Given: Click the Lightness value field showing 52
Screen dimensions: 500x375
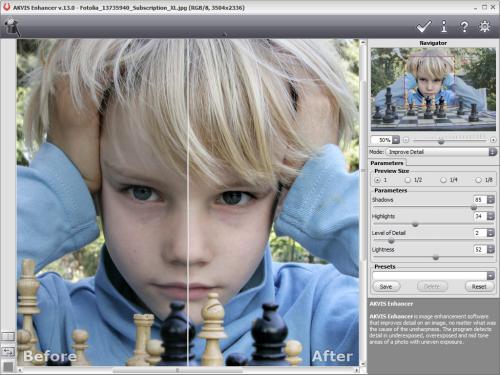Looking at the screenshot, I should [480, 249].
